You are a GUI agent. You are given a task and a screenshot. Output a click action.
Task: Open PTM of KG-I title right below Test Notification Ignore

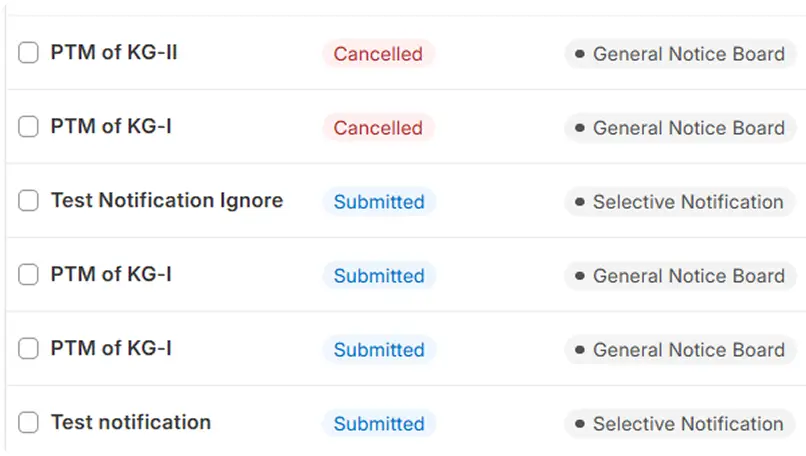(x=111, y=275)
